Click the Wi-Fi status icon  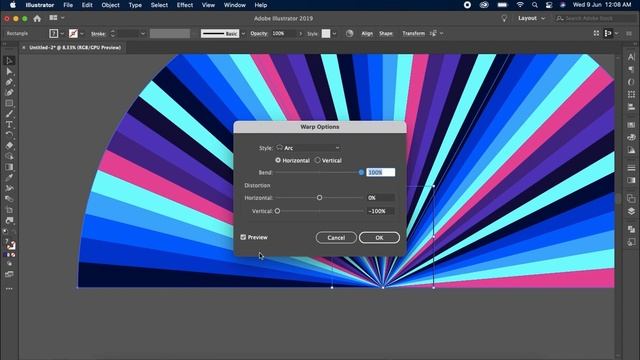click(520, 5)
